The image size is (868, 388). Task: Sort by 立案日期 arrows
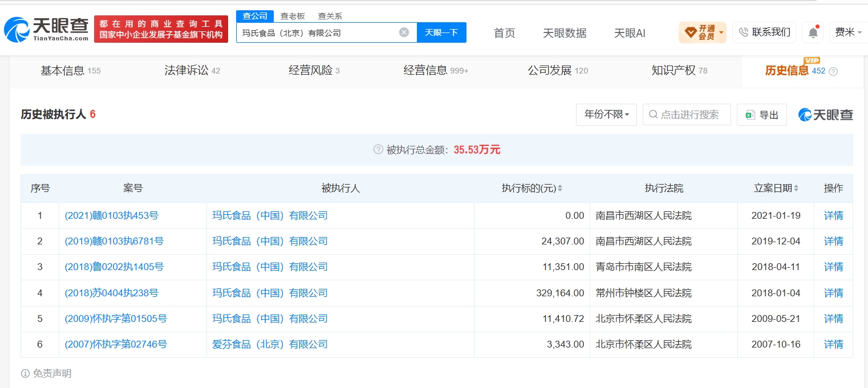tap(796, 189)
